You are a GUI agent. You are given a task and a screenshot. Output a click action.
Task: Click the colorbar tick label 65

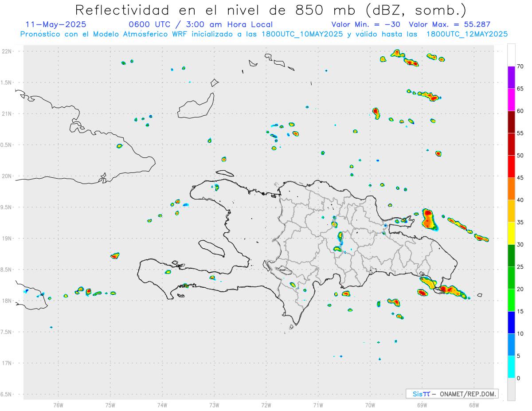[520, 89]
